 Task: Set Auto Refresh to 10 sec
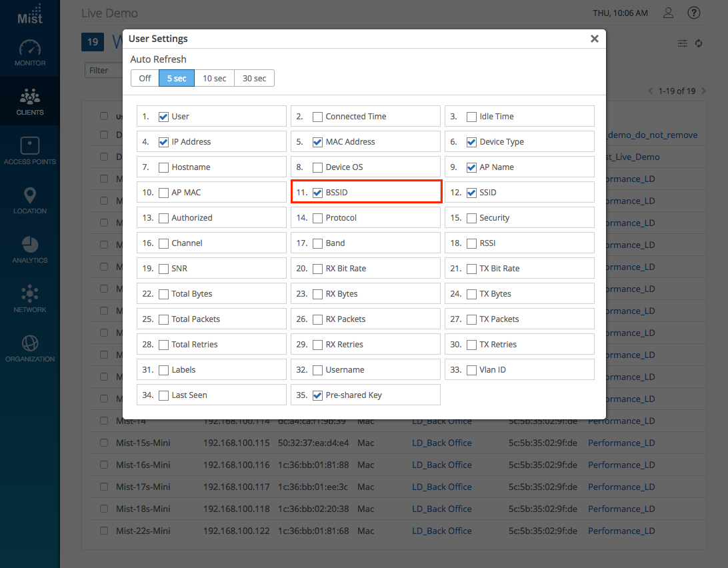pos(214,78)
